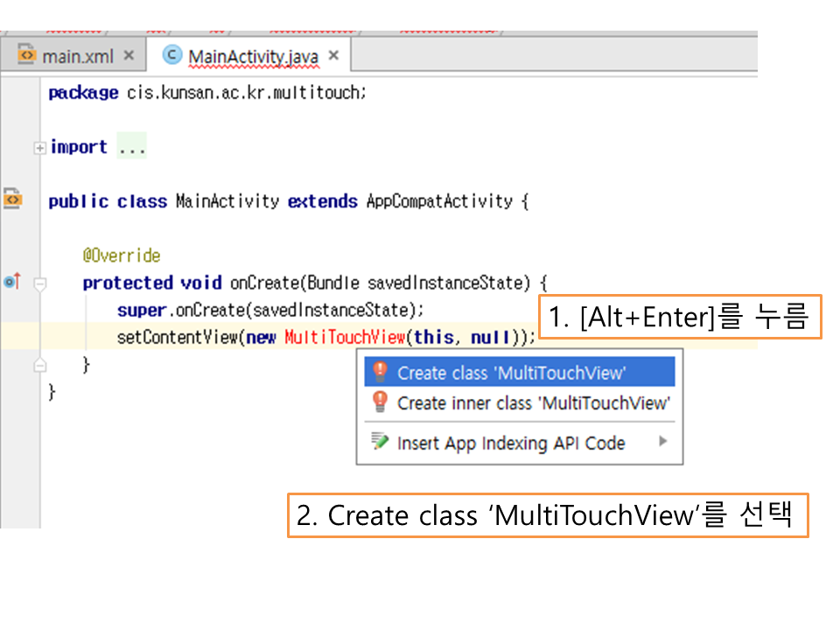Screen dimensions: 840x630
Task: Click the main.xml file icon in tab
Action: [x=26, y=56]
